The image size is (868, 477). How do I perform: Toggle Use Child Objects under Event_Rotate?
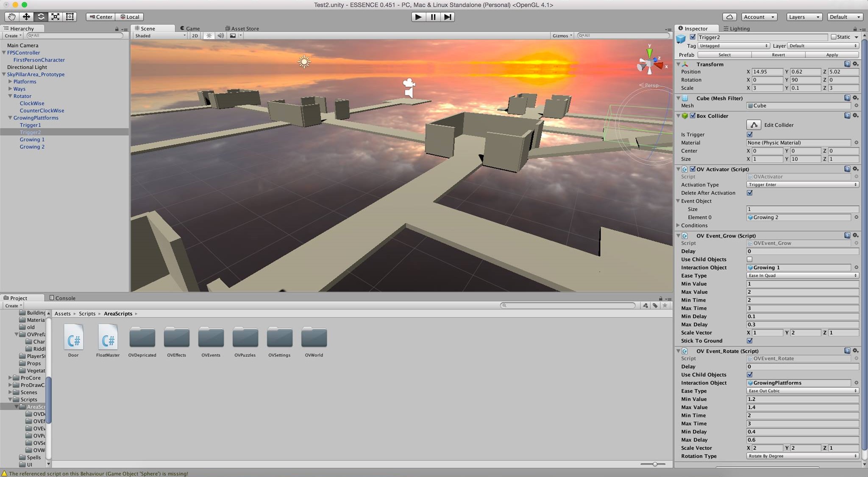(750, 375)
